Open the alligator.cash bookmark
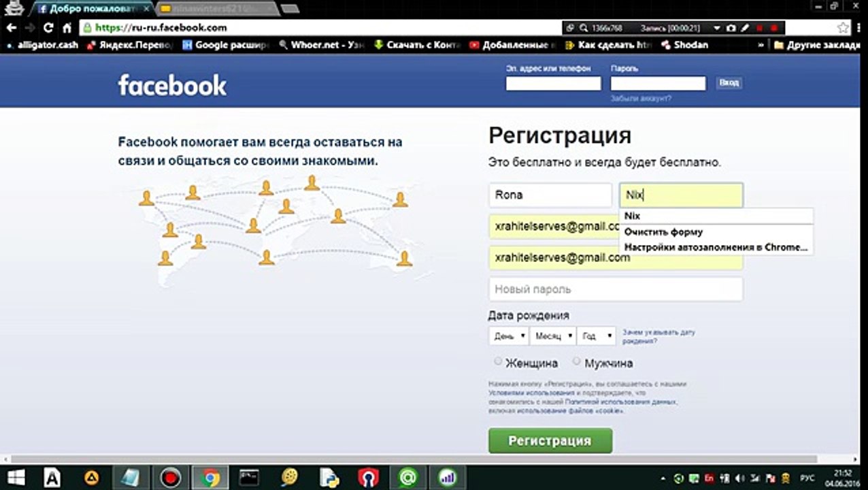This screenshot has width=868, height=490. coord(43,45)
